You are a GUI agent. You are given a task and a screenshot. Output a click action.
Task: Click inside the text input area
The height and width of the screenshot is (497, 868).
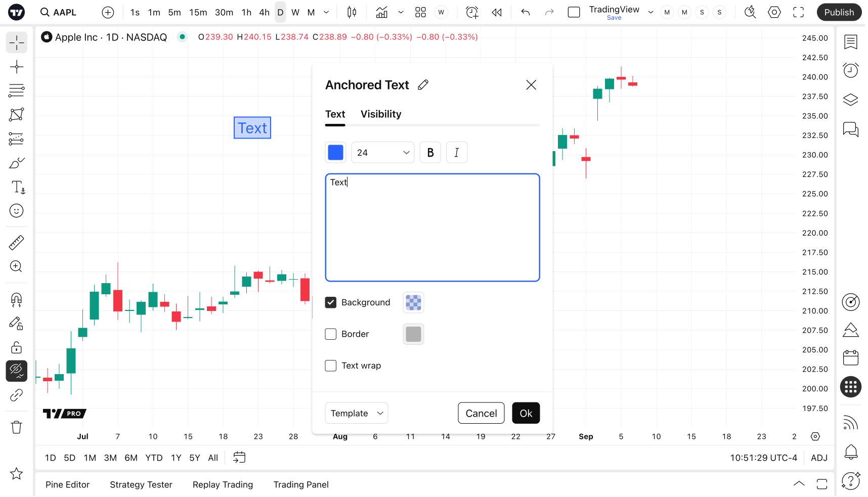432,228
